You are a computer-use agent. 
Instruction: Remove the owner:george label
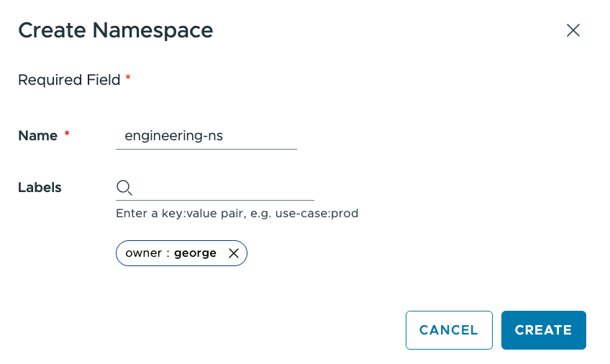233,253
